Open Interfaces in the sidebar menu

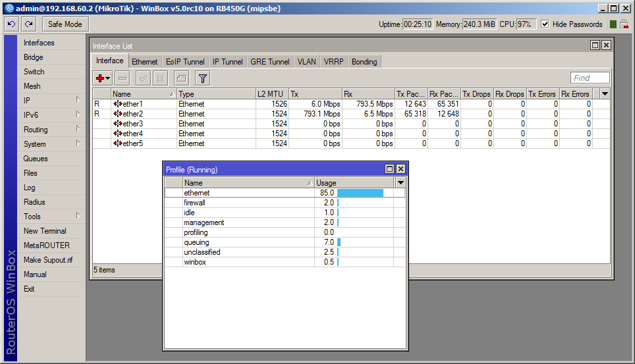click(39, 43)
